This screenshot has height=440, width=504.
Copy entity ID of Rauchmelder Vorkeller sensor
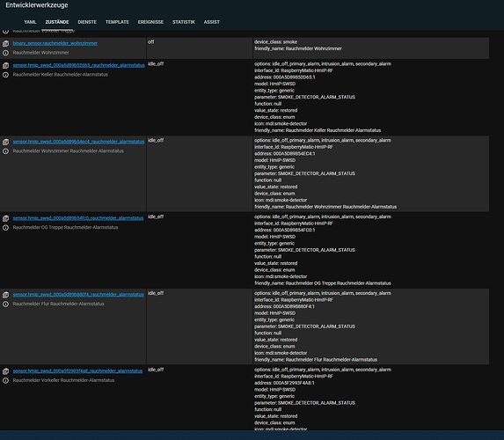[6, 371]
